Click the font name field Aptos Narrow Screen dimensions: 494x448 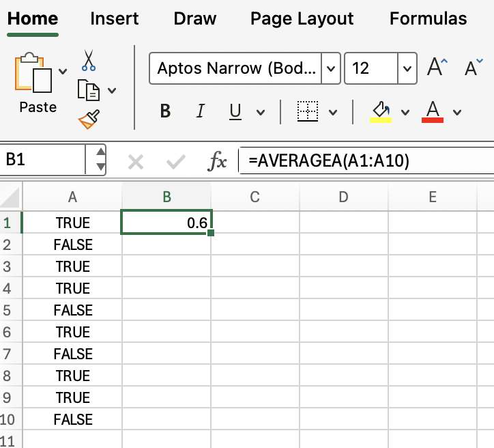tap(235, 68)
